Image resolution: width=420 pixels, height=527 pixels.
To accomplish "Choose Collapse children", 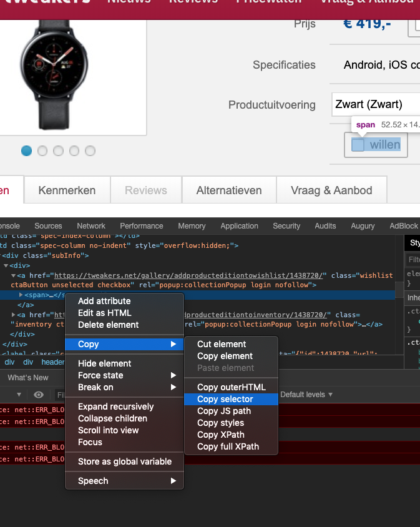I will coord(124,418).
